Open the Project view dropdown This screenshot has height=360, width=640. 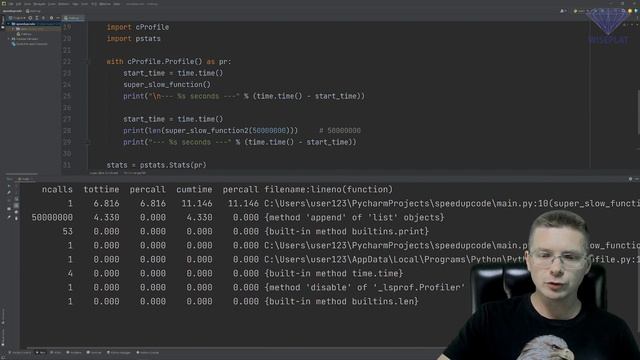(x=17, y=18)
